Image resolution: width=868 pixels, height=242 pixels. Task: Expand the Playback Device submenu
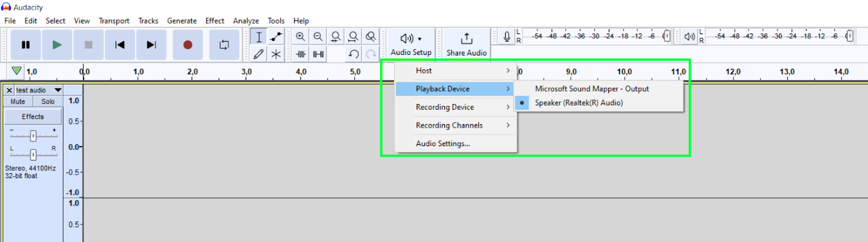pyautogui.click(x=456, y=88)
